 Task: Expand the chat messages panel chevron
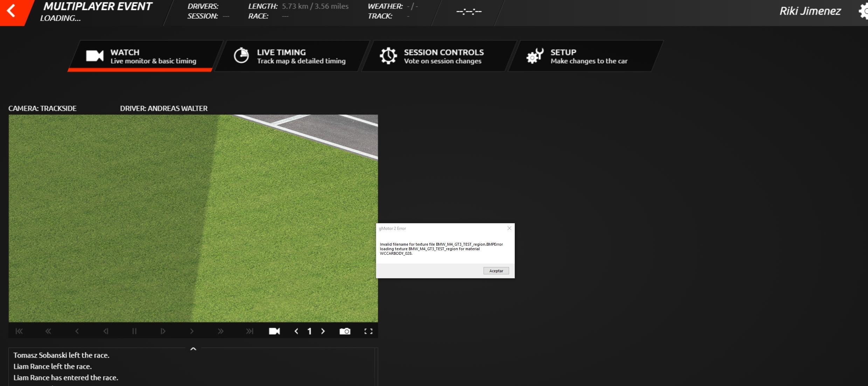tap(193, 349)
